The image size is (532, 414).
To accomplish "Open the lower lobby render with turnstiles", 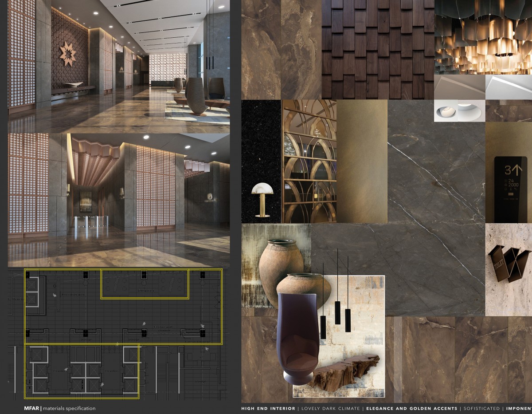I will pyautogui.click(x=119, y=199).
